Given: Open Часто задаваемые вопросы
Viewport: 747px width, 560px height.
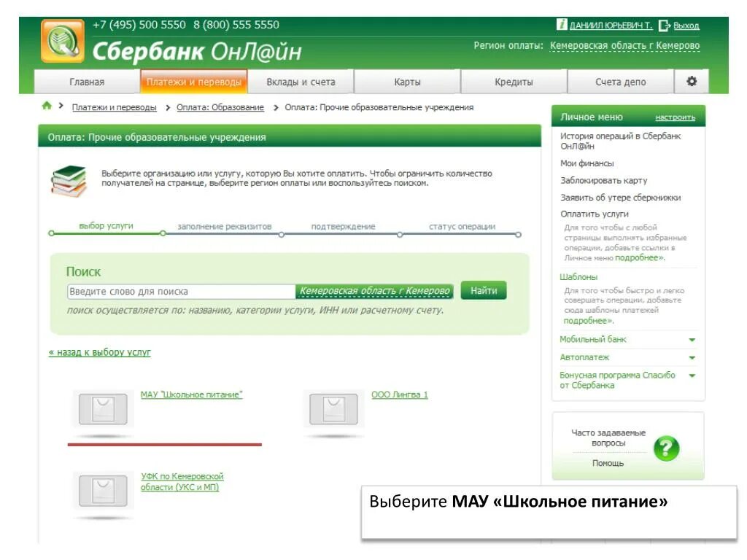Looking at the screenshot, I should point(608,437).
